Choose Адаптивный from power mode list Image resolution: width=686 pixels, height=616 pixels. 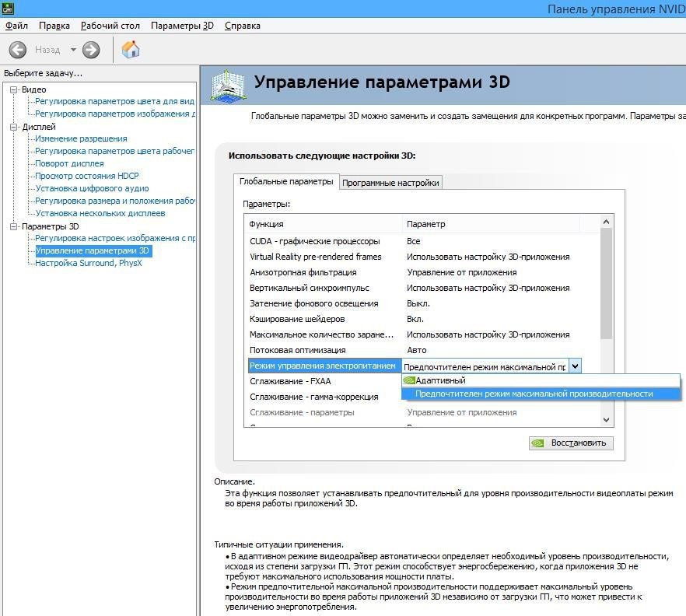coord(541,380)
